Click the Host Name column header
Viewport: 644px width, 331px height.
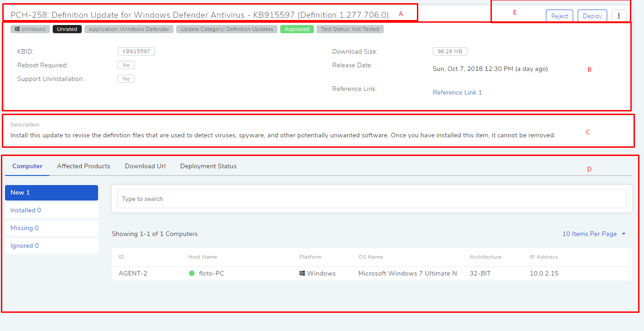click(203, 257)
